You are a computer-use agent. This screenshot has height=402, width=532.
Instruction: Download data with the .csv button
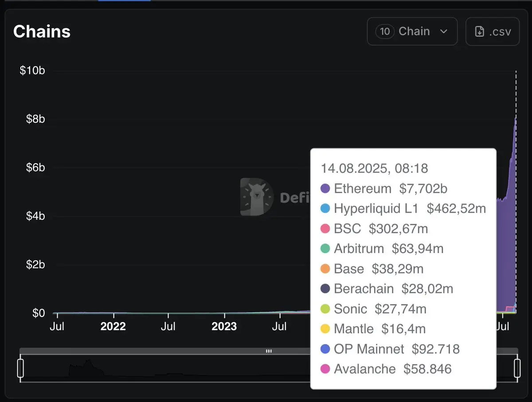[493, 31]
